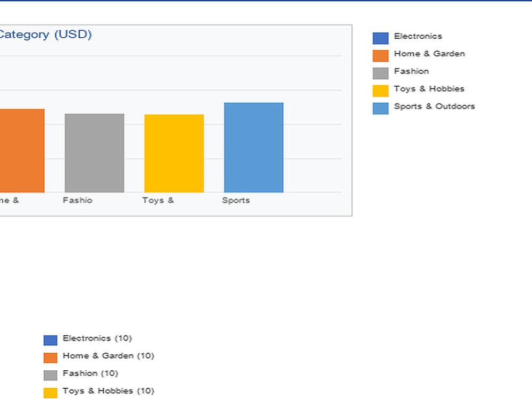
Task: Select the Home & Garden legend label
Action: pyautogui.click(x=429, y=54)
